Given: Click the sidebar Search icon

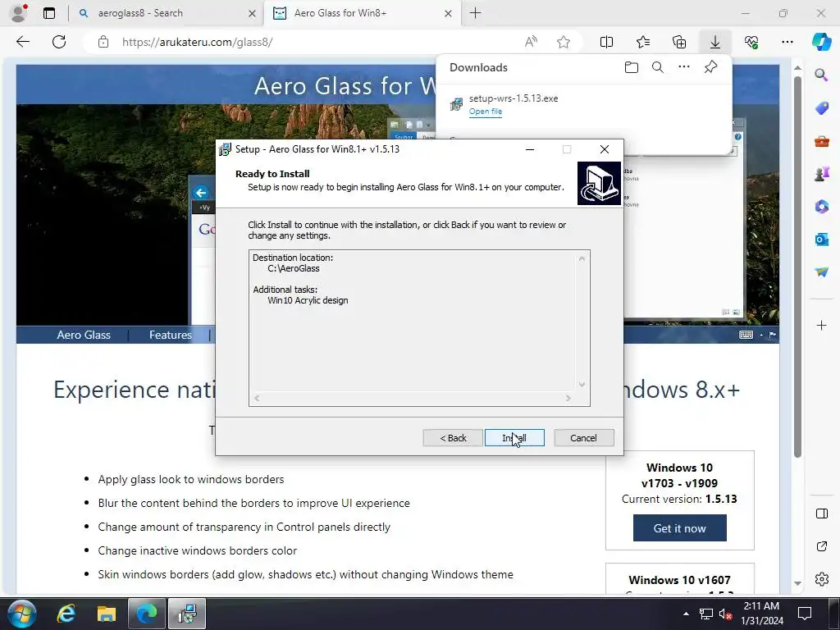Looking at the screenshot, I should click(x=821, y=75).
